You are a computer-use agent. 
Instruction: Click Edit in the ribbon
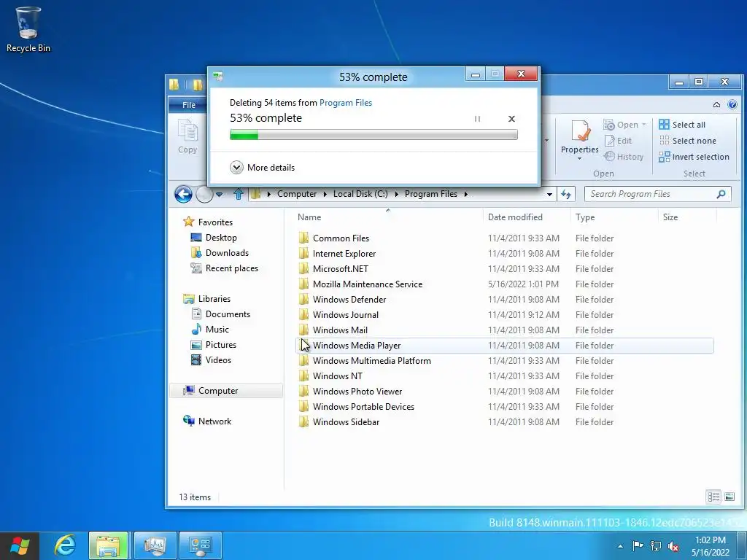(618, 141)
